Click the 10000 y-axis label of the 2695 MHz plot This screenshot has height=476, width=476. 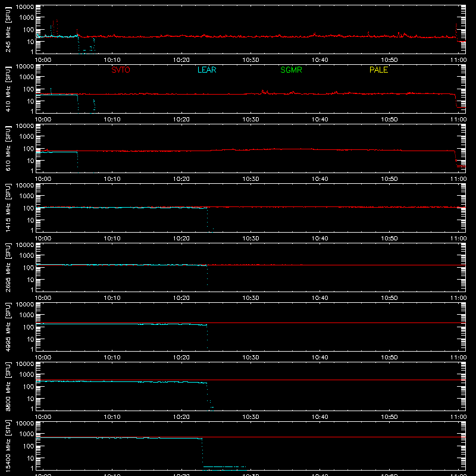[25, 245]
